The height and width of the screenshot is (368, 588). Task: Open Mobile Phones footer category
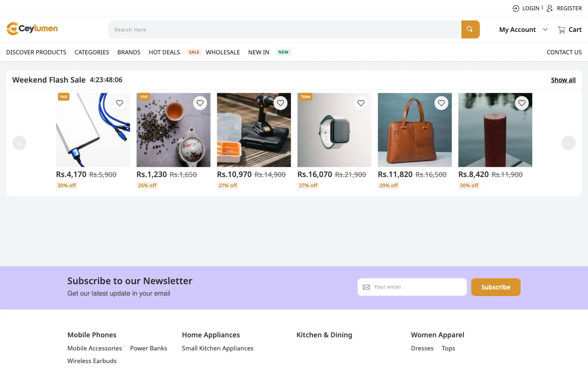point(92,335)
